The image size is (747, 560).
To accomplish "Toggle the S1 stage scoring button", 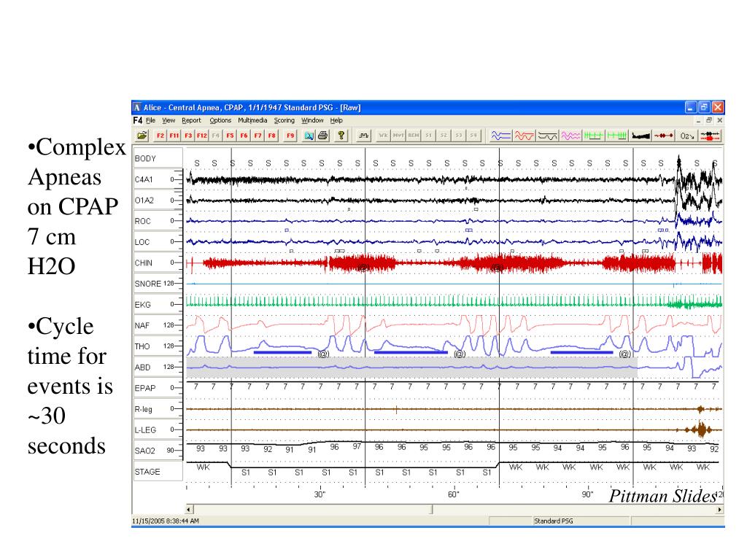I will [428, 136].
